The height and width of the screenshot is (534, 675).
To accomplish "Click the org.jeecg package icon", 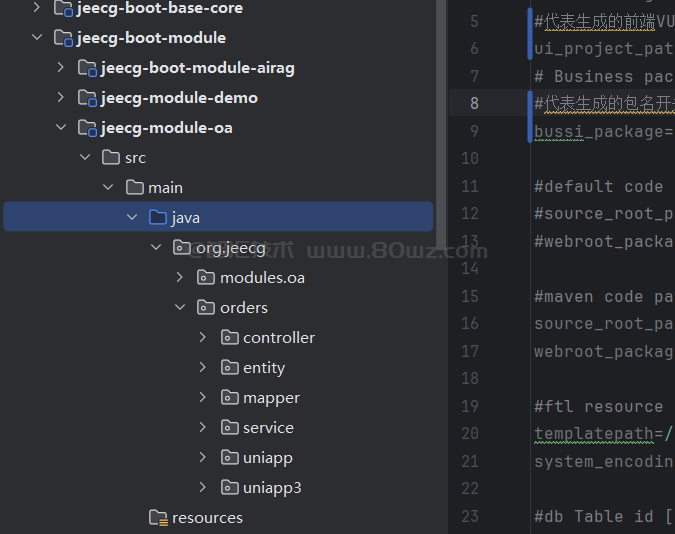I will (182, 248).
